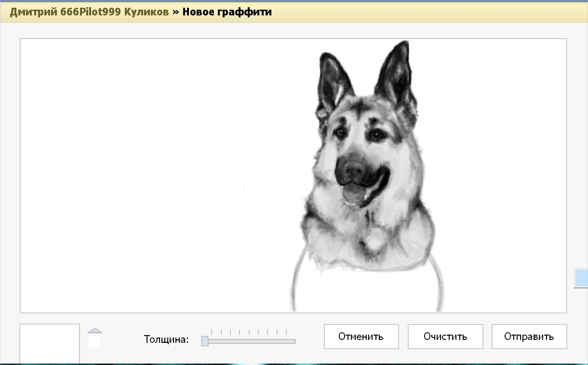The image size is (588, 365).
Task: Open Дмитрий 666Pilot999 Куликов profile link
Action: (89, 12)
